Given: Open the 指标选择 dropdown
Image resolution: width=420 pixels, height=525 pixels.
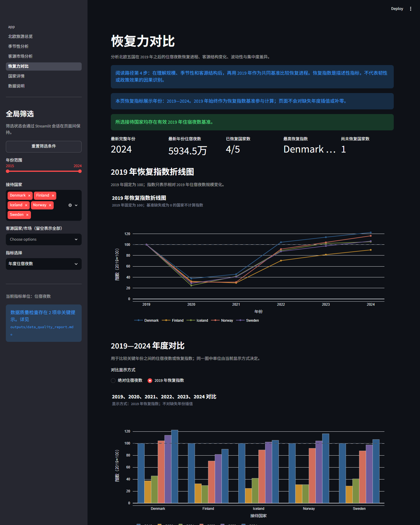Looking at the screenshot, I should [x=44, y=264].
